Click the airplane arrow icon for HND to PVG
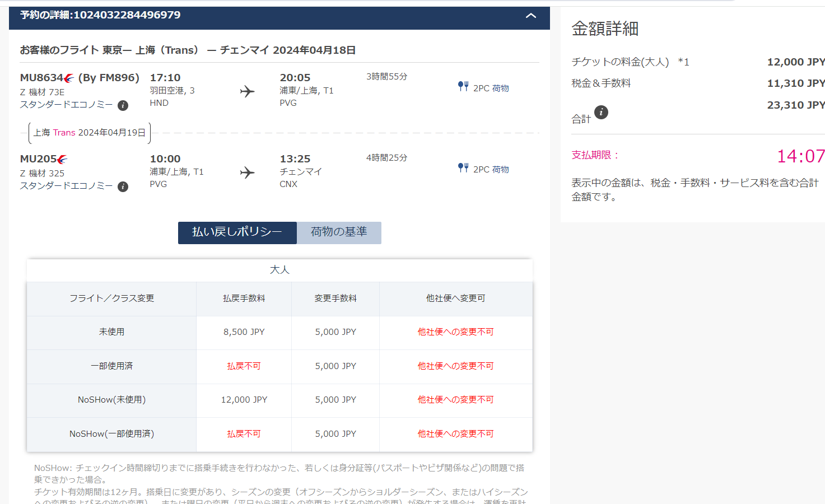The height and width of the screenshot is (504, 825). [247, 91]
